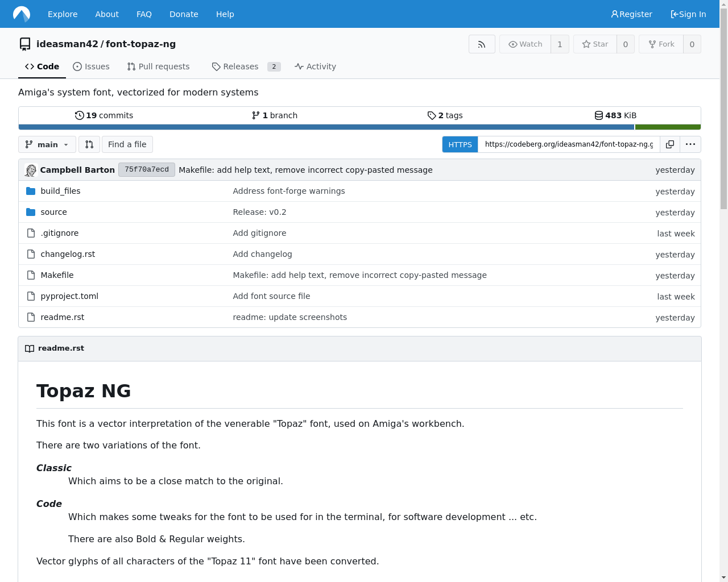
Task: Open the pyproject.toml file
Action: [69, 296]
